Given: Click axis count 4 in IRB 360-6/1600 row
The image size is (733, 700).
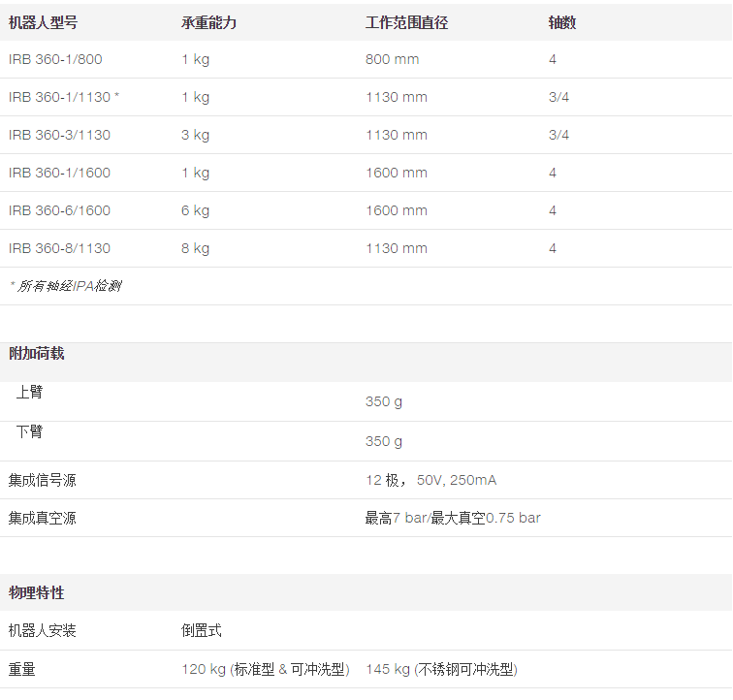Looking at the screenshot, I should click(x=553, y=210).
